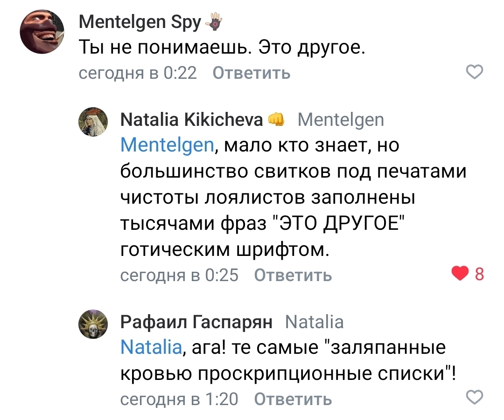Like the Mentelgen Spy comment

point(475,73)
